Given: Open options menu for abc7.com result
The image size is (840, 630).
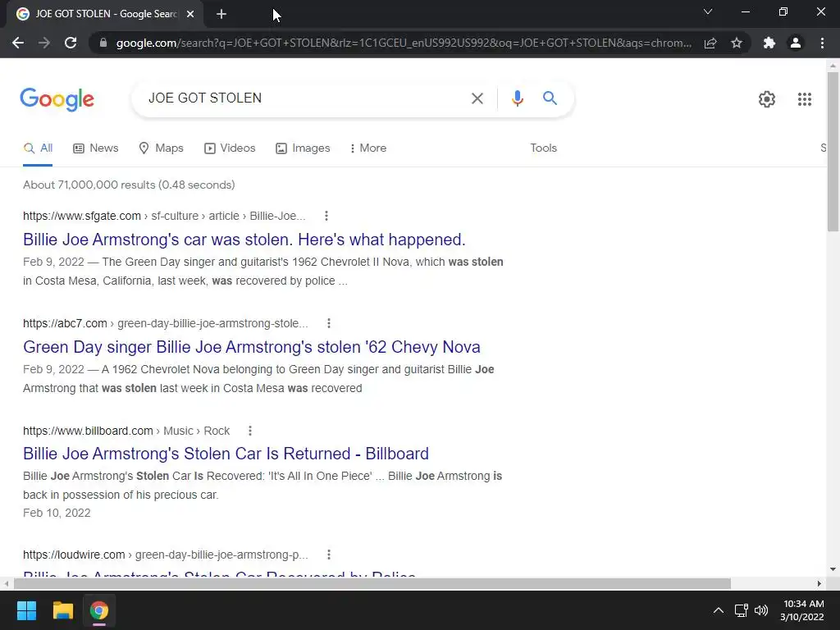Looking at the screenshot, I should click(x=329, y=323).
